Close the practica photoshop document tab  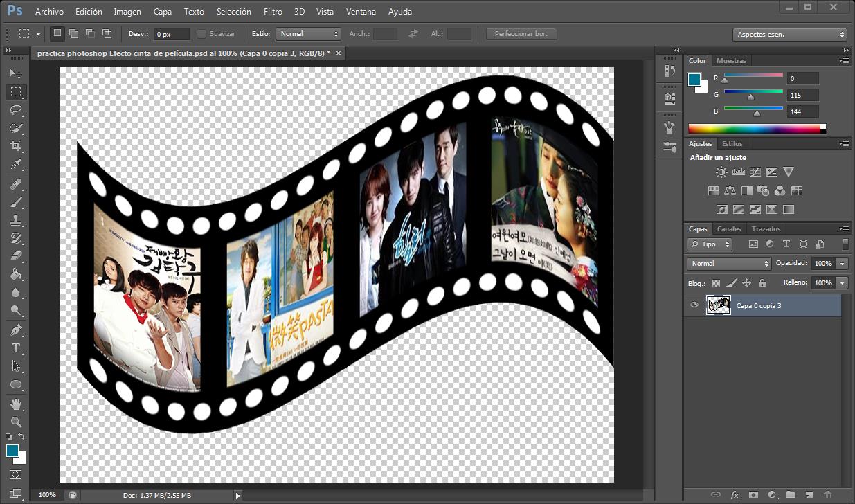[339, 53]
